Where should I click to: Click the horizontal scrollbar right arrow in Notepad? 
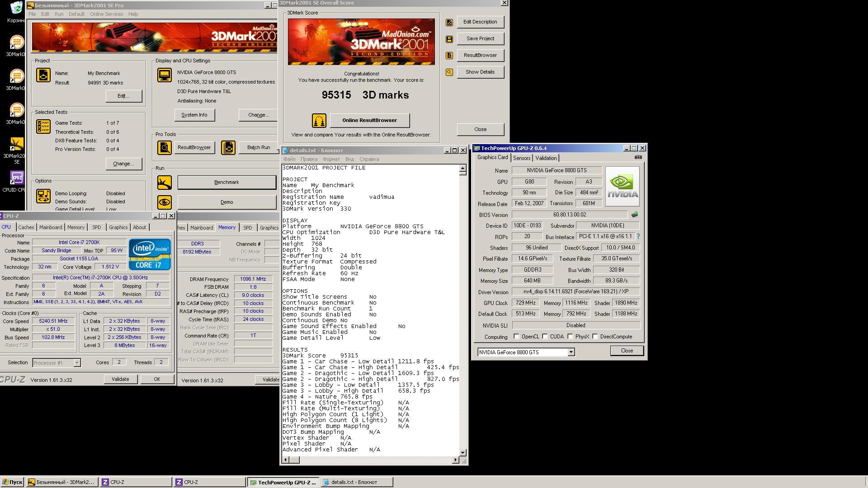[x=455, y=460]
